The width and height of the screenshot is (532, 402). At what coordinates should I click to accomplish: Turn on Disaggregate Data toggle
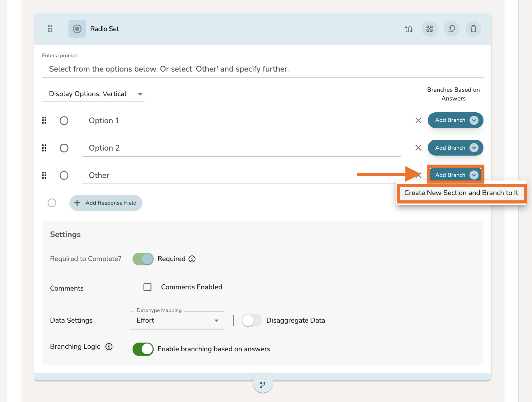click(x=252, y=320)
